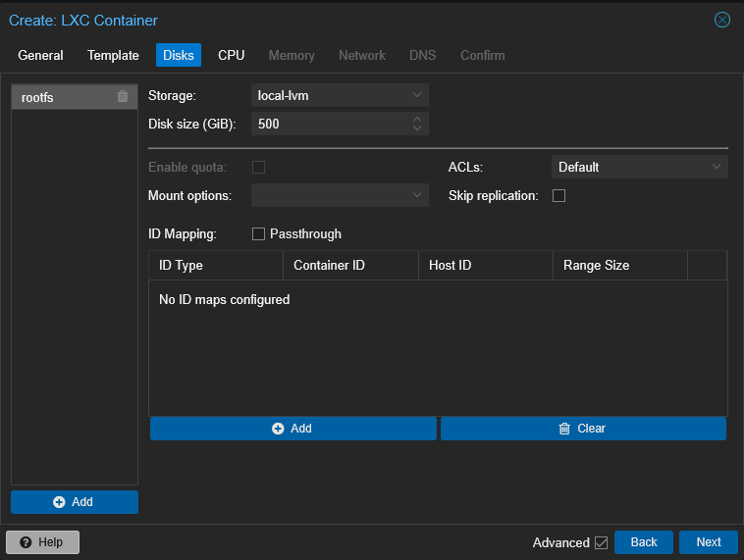Screen dimensions: 744x560
Task: Add a new disk mount point
Action: click(x=75, y=502)
